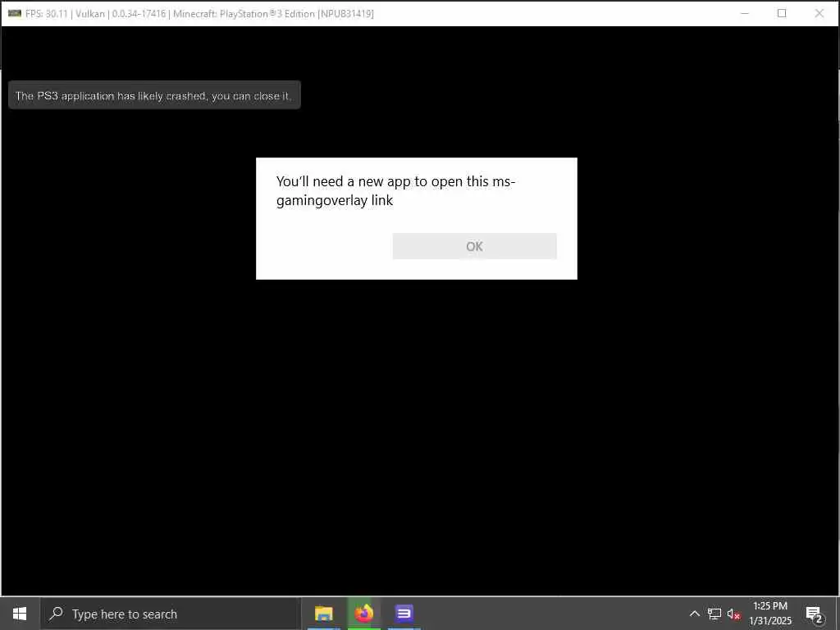Switch to Firefox in the taskbar
Screen dimensions: 840x630
[x=363, y=614]
